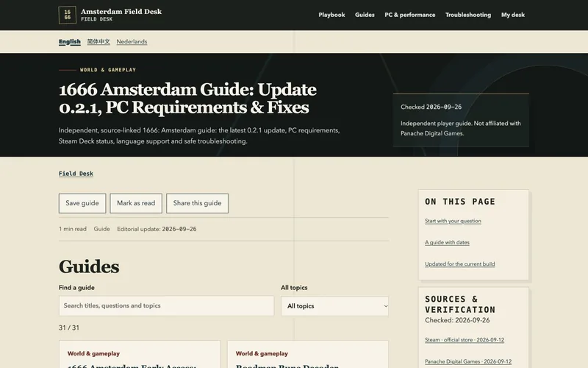Go to Guides in the top navigation

[365, 15]
